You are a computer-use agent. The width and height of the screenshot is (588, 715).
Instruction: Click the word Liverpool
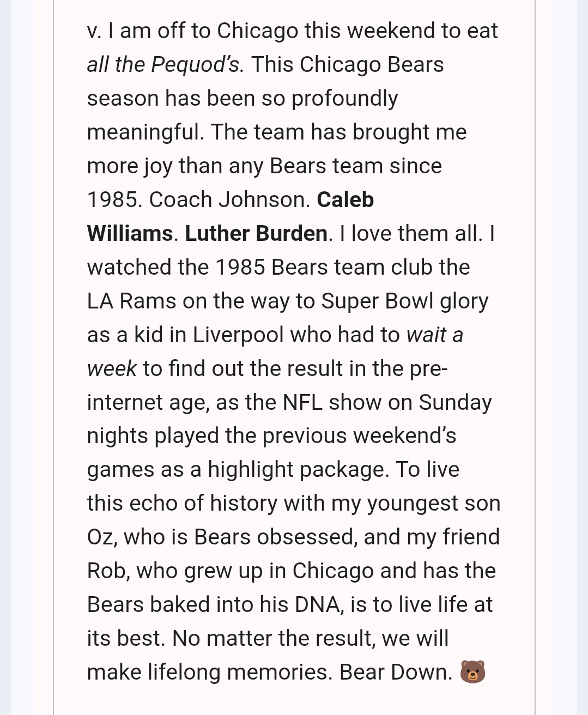coord(238,335)
